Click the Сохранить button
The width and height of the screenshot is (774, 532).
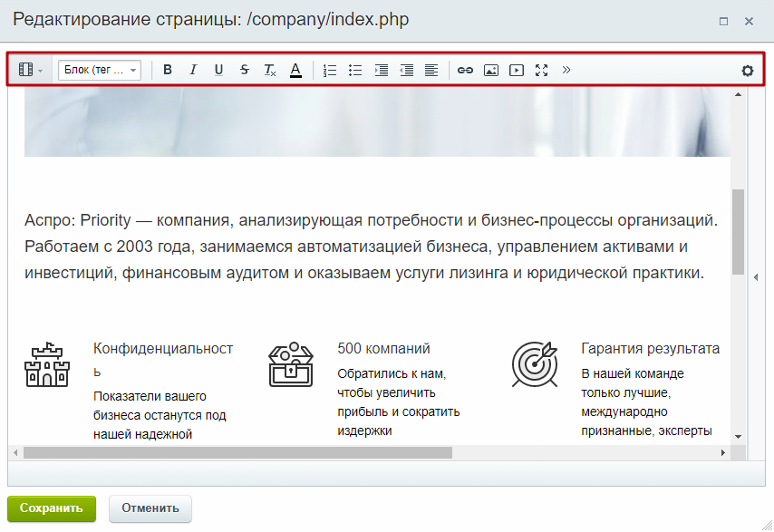(52, 508)
